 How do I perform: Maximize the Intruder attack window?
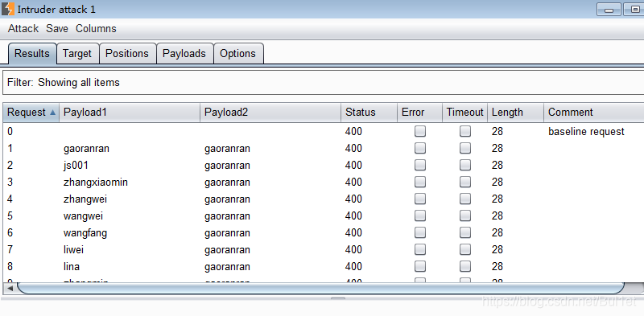click(634, 9)
